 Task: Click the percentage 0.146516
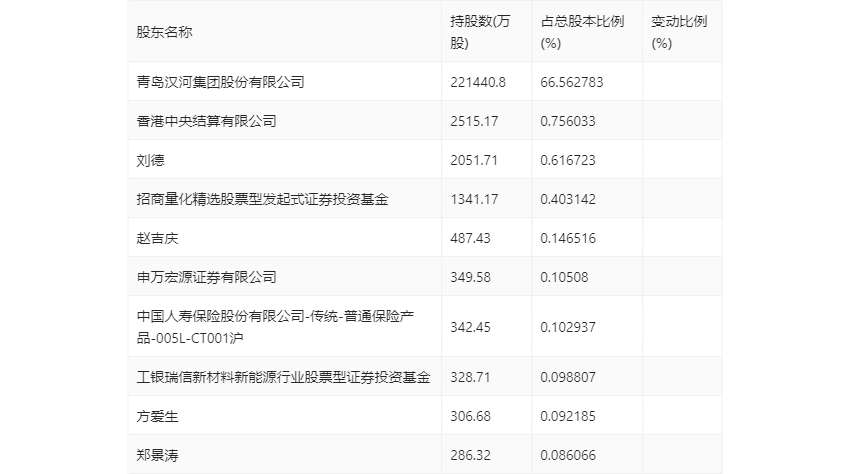click(x=568, y=238)
